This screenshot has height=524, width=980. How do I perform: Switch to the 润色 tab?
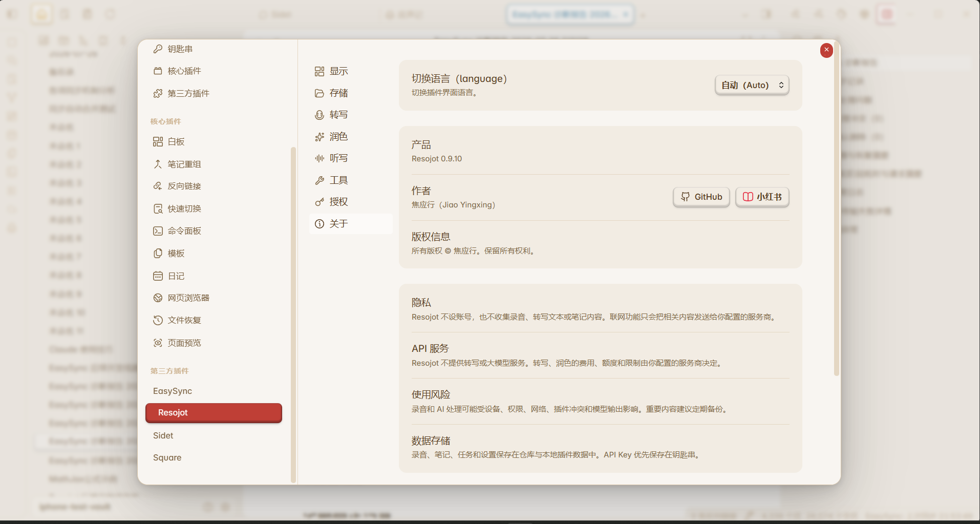[351, 137]
